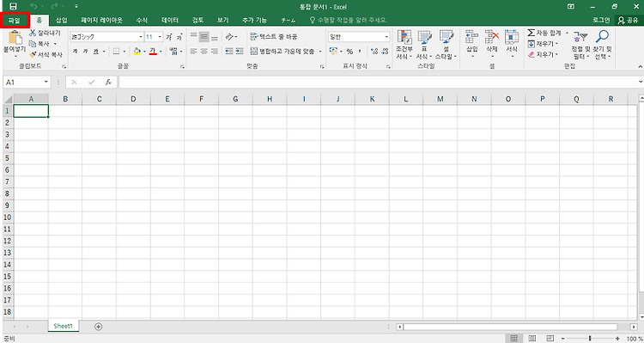The height and width of the screenshot is (343, 644).
Task: Click the increase decimal icon
Action: 374,52
